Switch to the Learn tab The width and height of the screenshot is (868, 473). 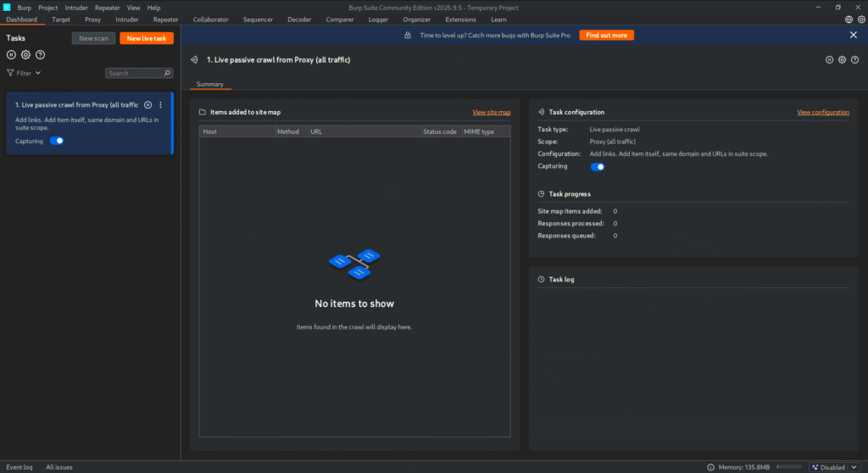point(498,19)
